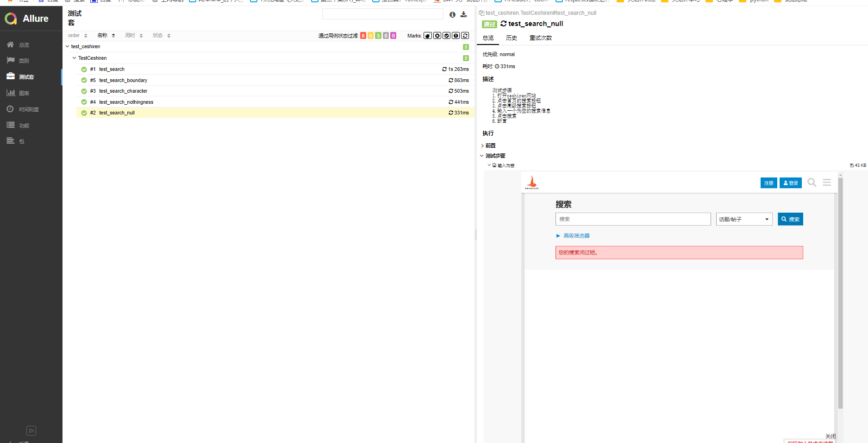This screenshot has height=443, width=868.
Task: Sort tests by 用时 duration column
Action: tap(134, 36)
